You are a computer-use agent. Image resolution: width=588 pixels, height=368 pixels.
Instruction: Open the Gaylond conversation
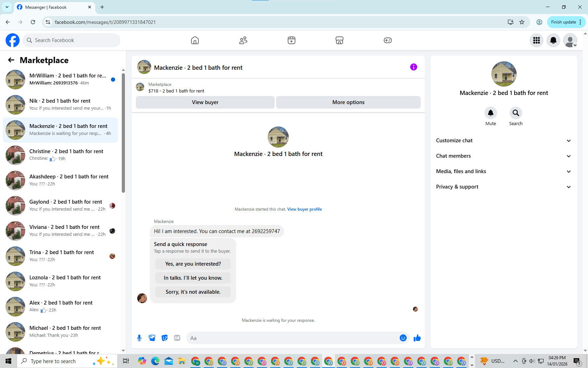coord(60,206)
